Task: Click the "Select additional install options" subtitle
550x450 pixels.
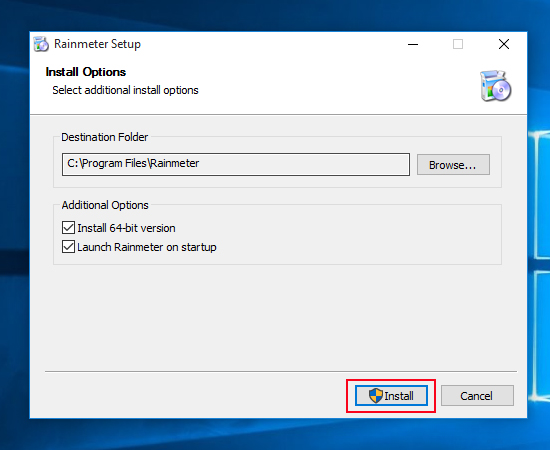Action: (125, 90)
